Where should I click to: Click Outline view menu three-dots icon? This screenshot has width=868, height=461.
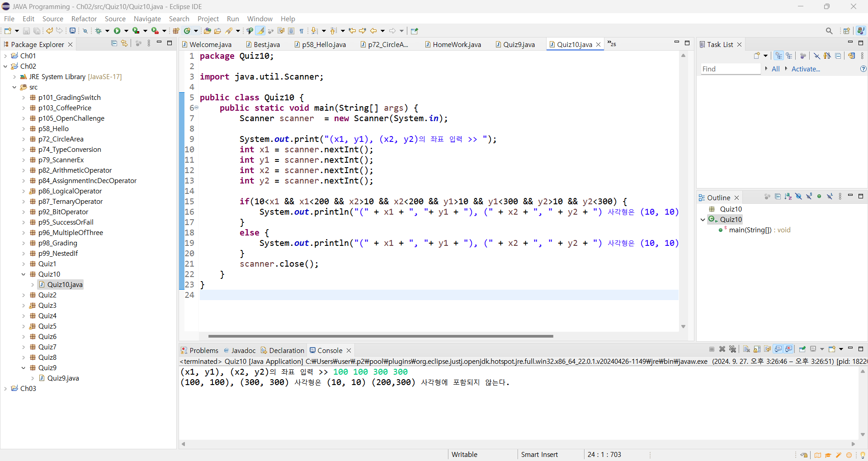click(840, 197)
